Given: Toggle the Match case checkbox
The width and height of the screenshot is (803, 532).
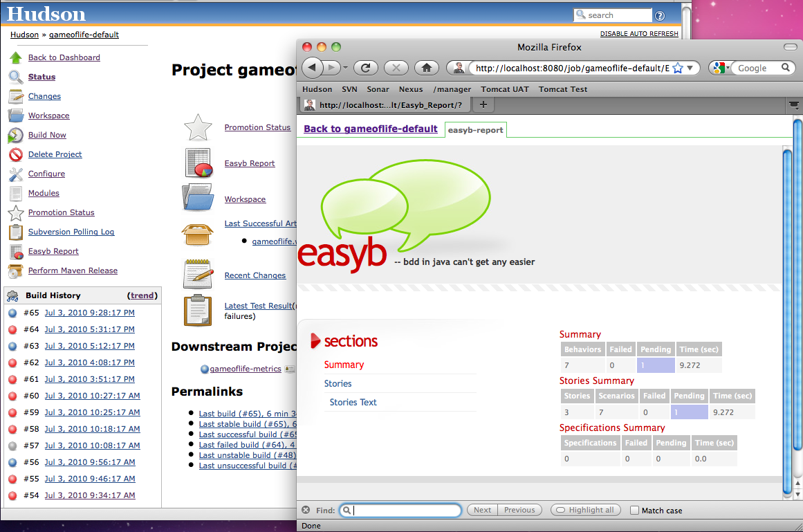Looking at the screenshot, I should (634, 511).
